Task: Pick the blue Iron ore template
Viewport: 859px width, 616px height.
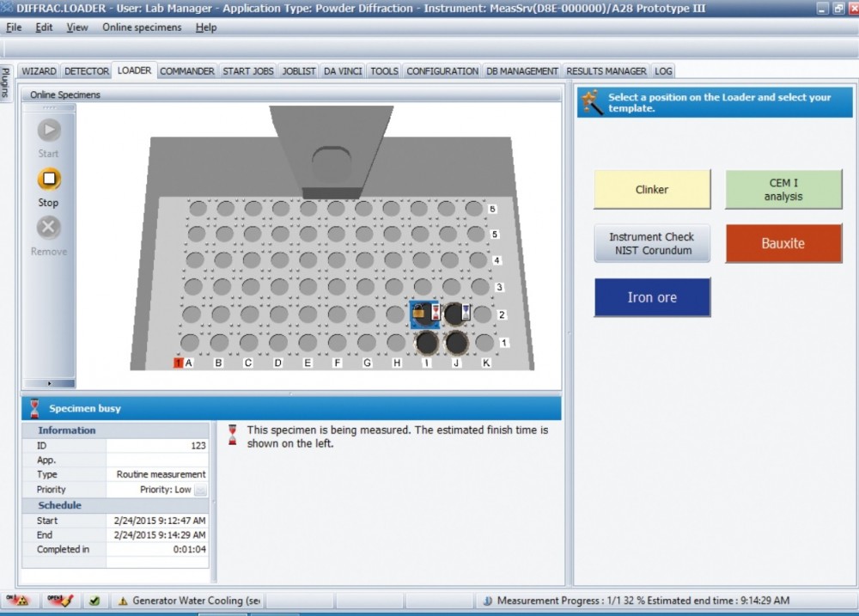Action: point(652,297)
